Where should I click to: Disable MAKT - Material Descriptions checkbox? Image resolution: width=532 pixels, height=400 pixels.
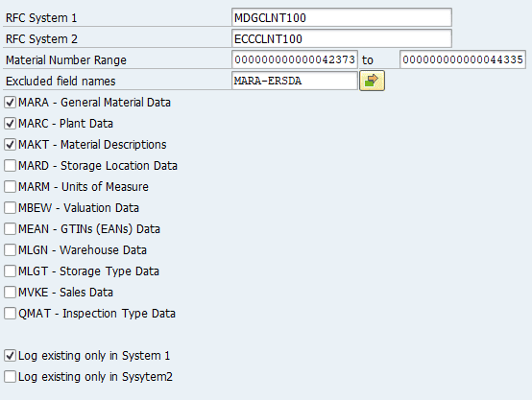pos(11,145)
